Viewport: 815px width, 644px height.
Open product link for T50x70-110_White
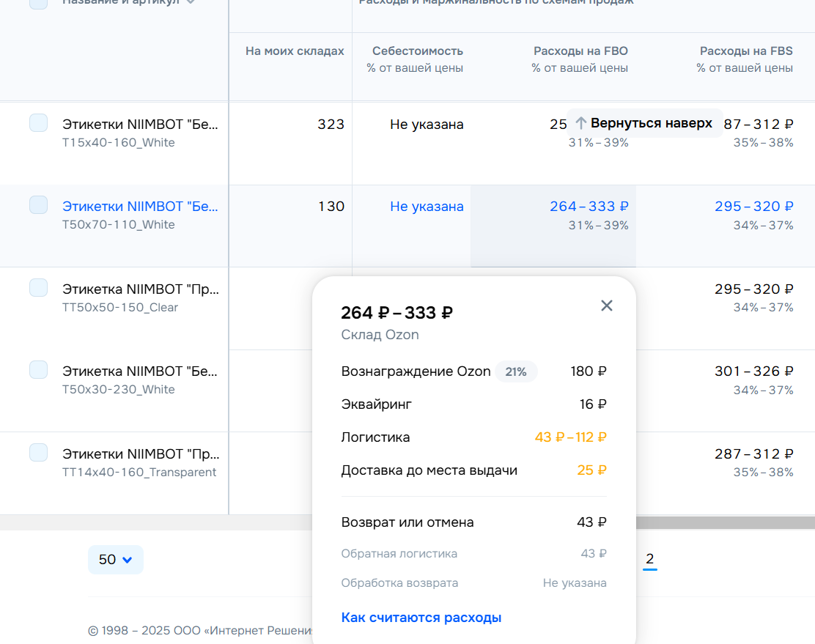(x=140, y=207)
